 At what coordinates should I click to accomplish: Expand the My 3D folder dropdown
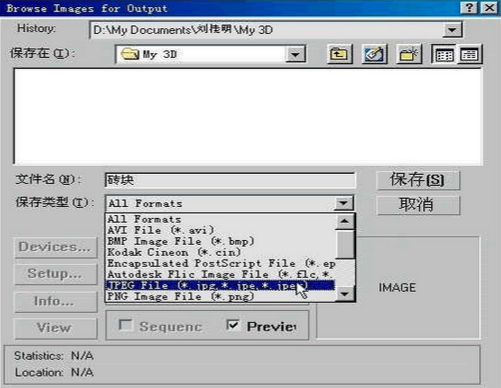pos(295,54)
